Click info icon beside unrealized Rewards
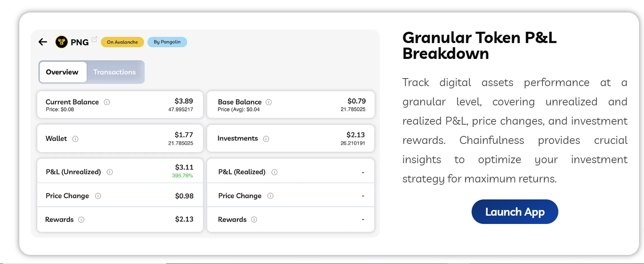644x264 pixels. tap(81, 219)
